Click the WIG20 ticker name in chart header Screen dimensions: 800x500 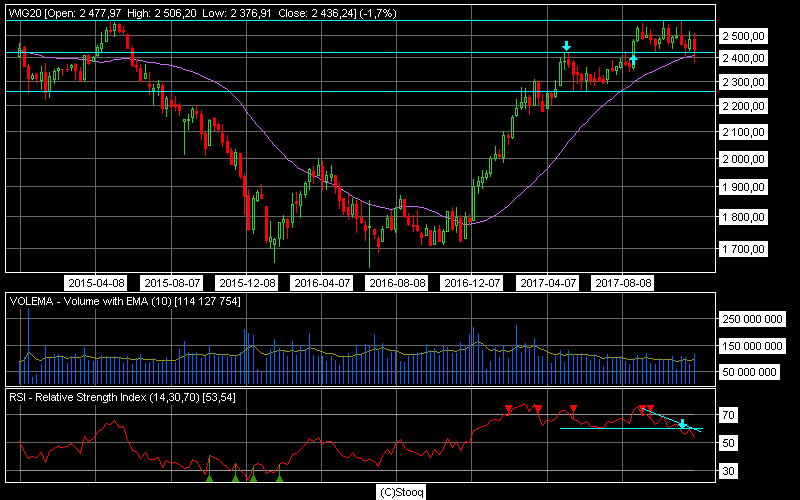click(x=25, y=13)
